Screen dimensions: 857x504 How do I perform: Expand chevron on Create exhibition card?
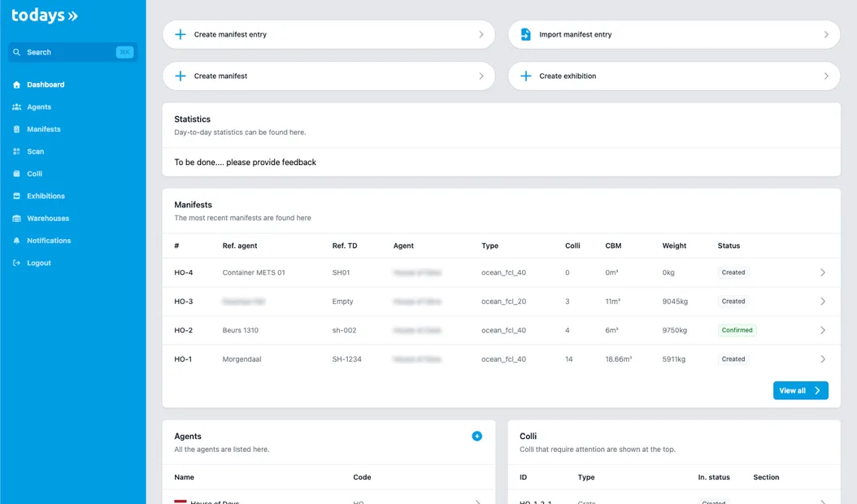click(826, 76)
